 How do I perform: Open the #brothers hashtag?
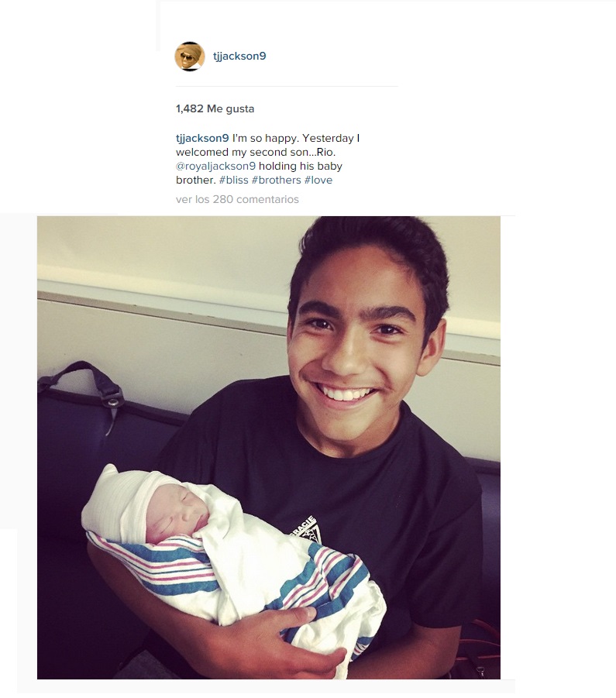[277, 180]
